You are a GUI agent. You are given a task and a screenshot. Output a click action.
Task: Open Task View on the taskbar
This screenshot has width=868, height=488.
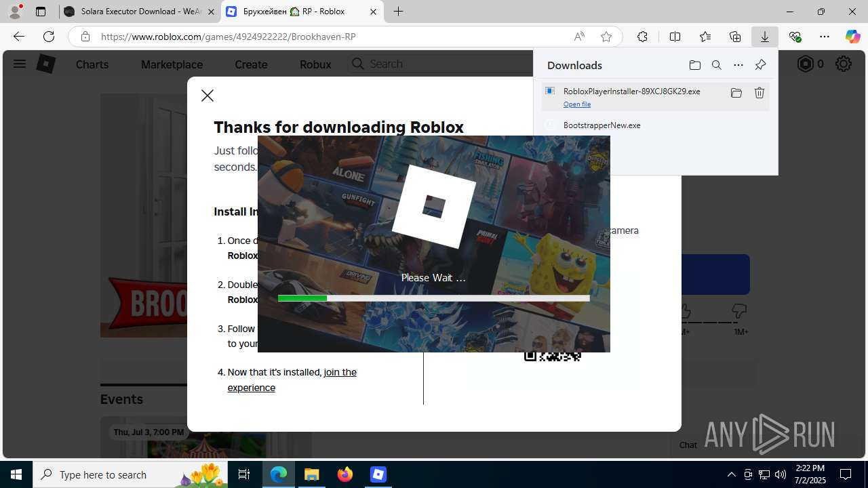coord(244,474)
